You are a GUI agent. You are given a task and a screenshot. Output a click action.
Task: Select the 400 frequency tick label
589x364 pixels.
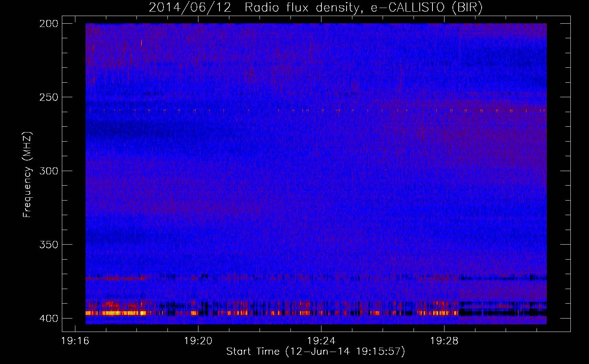49,318
